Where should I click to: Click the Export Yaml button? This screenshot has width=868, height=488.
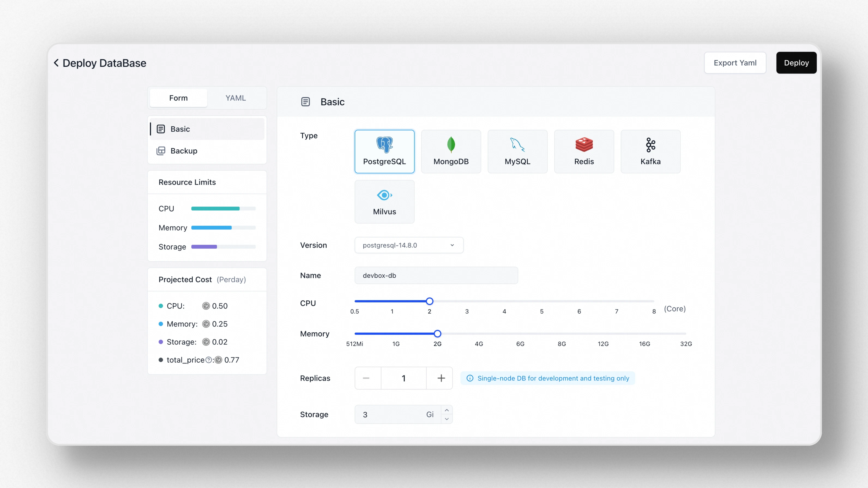(735, 63)
